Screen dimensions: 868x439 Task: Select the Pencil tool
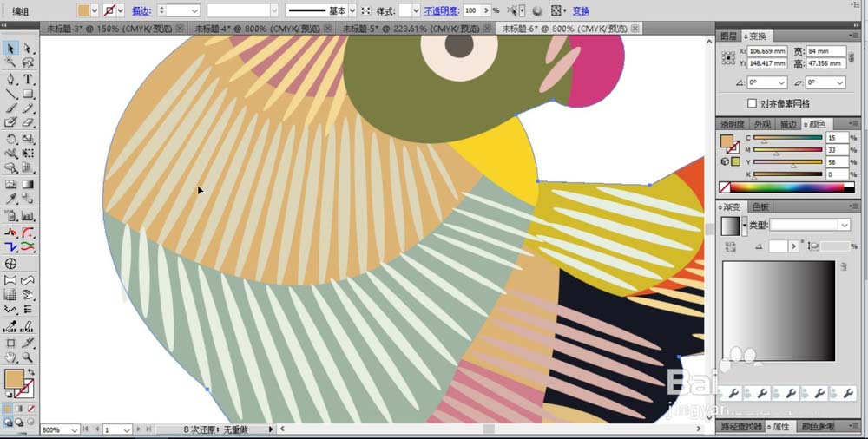pyautogui.click(x=28, y=108)
